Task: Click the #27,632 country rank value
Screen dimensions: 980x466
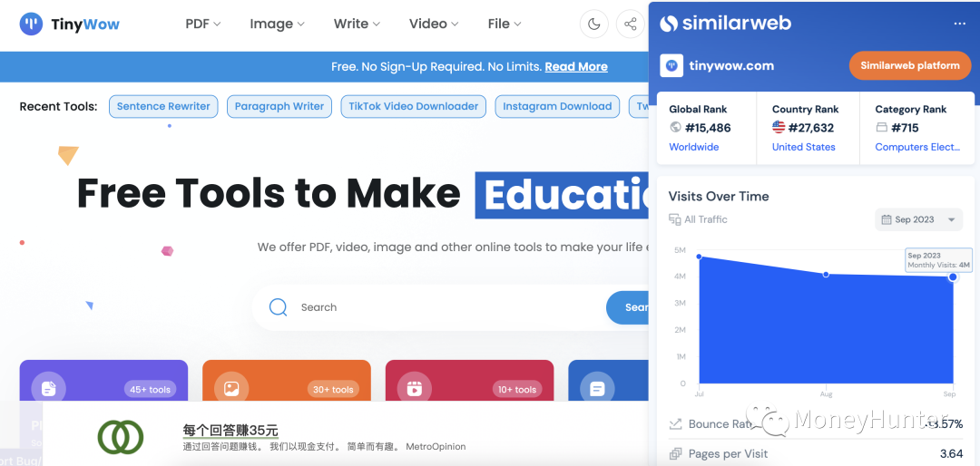Action: [x=810, y=128]
